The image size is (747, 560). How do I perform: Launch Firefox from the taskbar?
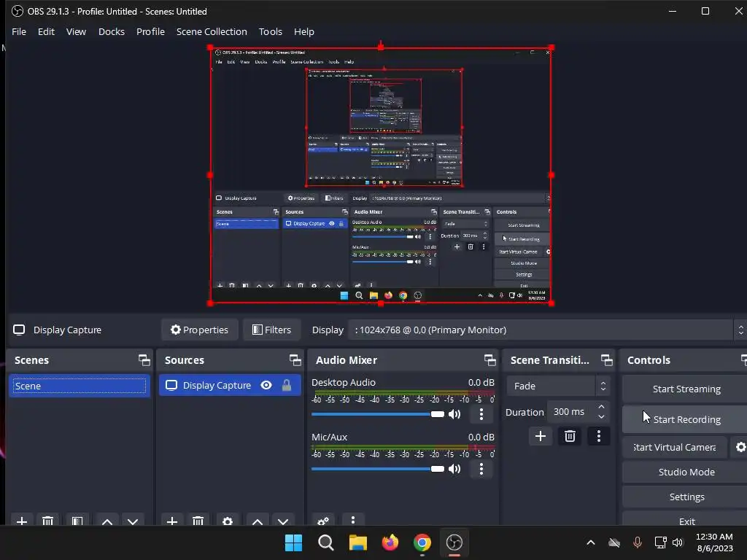(x=390, y=542)
